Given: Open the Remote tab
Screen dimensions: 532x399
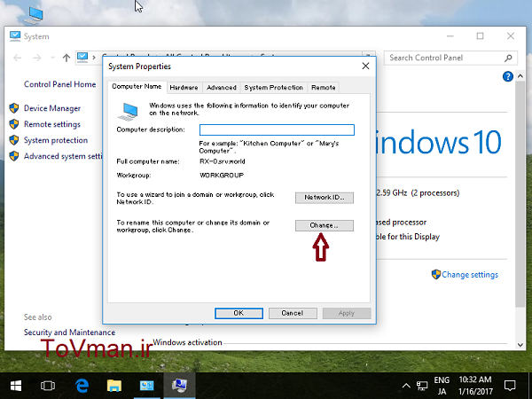Looking at the screenshot, I should coord(323,88).
